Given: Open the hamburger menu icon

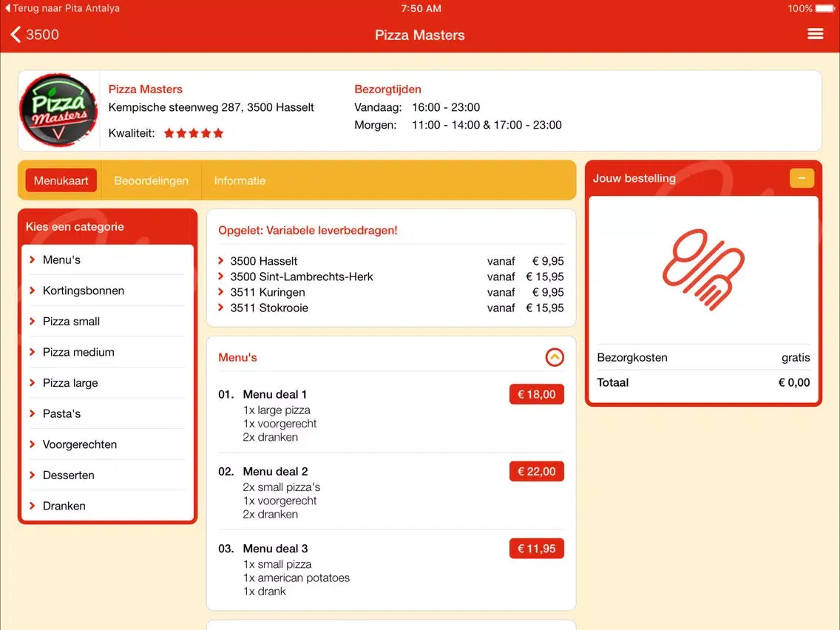Looking at the screenshot, I should pos(815,34).
